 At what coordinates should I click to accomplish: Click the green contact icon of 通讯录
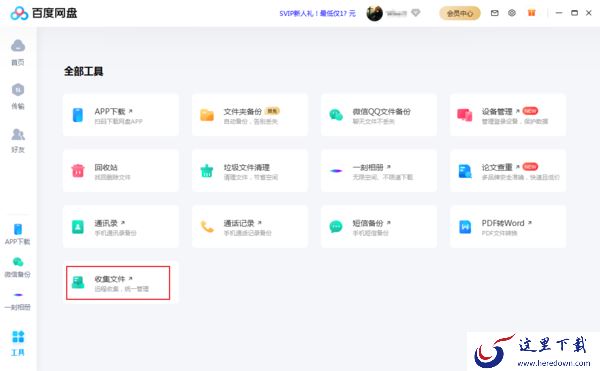point(78,226)
